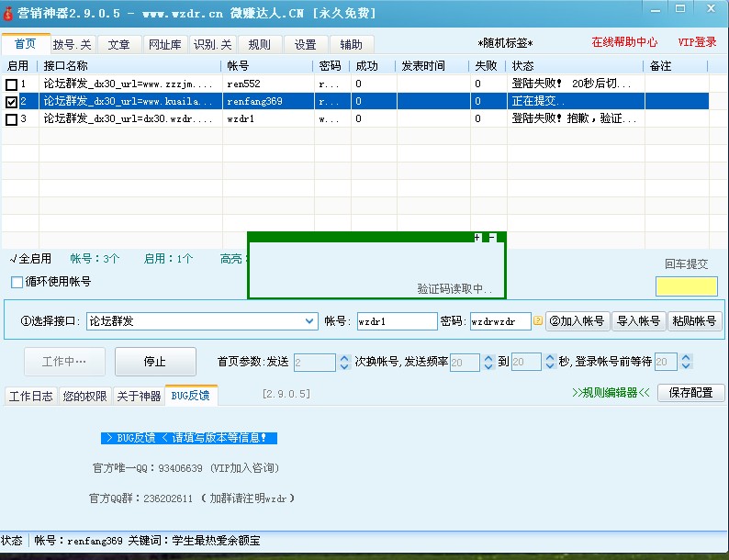Increase the first 发送频率 stepper value
Screen dimensions: 729x560
pos(488,358)
